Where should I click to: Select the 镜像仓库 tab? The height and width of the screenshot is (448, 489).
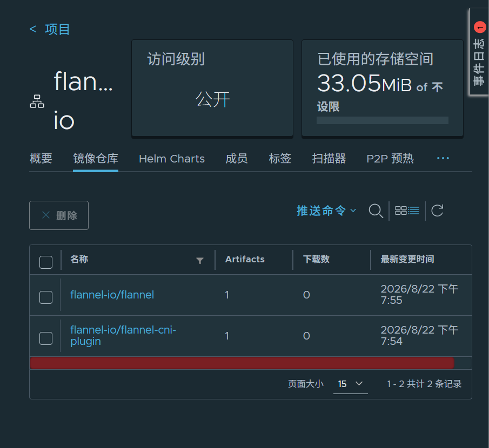[96, 159]
